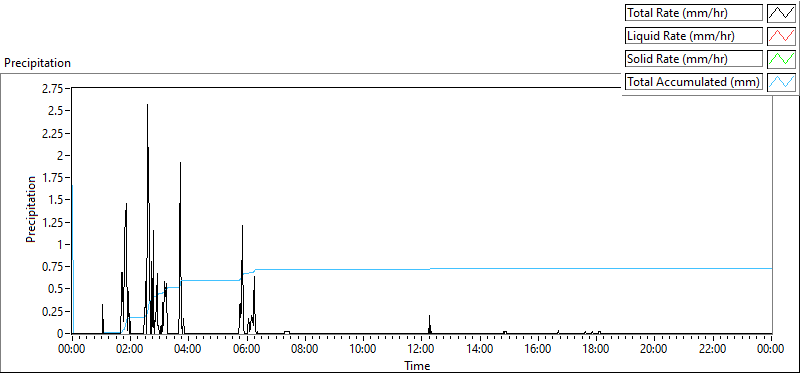The height and width of the screenshot is (373, 800).
Task: Click the vertical Precipitation axis label
Action: click(31, 209)
